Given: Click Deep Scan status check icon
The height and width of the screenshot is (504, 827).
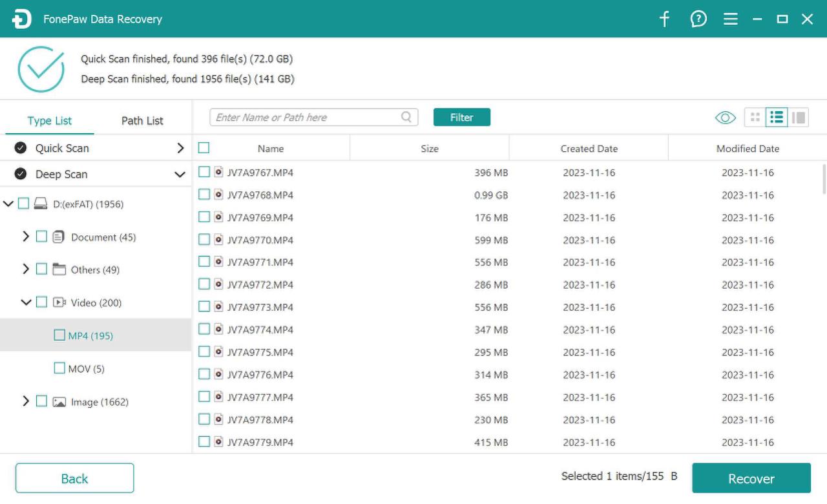Looking at the screenshot, I should click(x=21, y=174).
